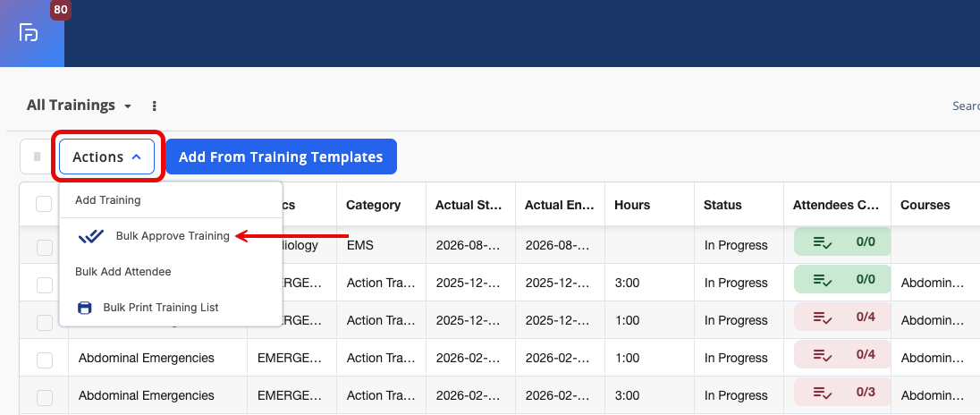This screenshot has width=980, height=415.
Task: Click the Bulk Print printer icon
Action: click(84, 309)
